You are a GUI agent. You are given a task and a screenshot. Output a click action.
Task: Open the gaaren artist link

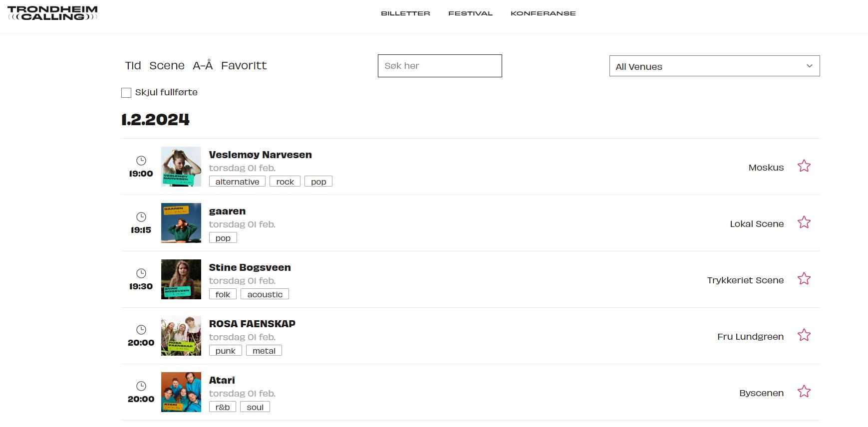[x=227, y=212]
